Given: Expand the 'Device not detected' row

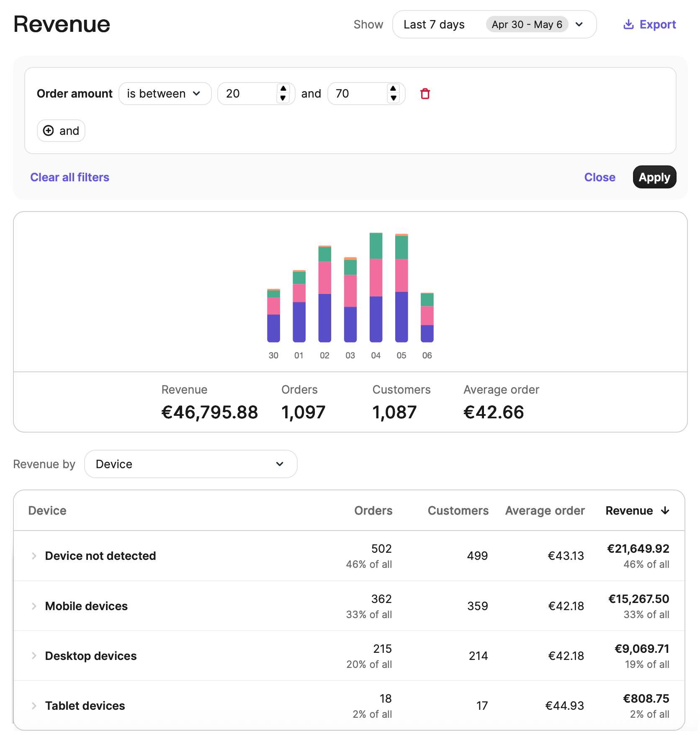Looking at the screenshot, I should [x=33, y=556].
